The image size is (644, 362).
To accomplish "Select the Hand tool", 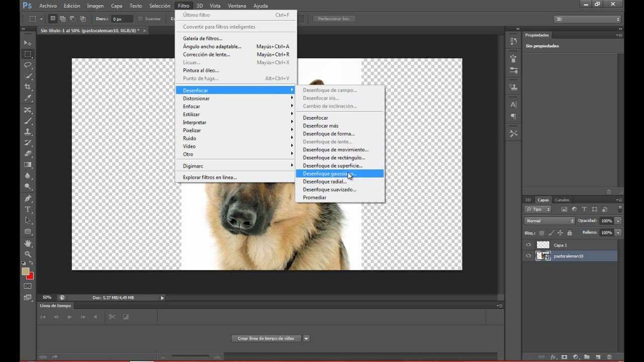I will [x=28, y=243].
